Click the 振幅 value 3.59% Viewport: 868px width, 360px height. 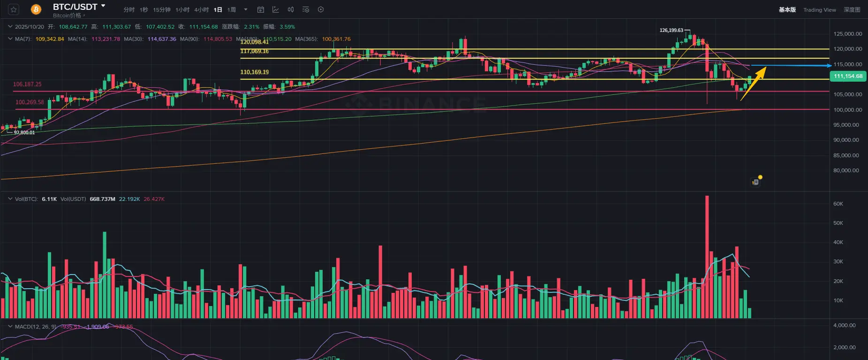pos(287,27)
